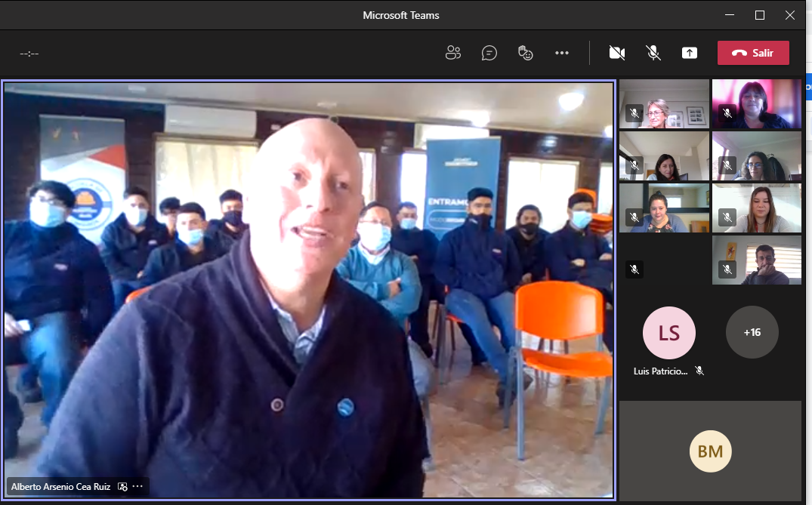Share screen content with the meeting

coord(689,53)
